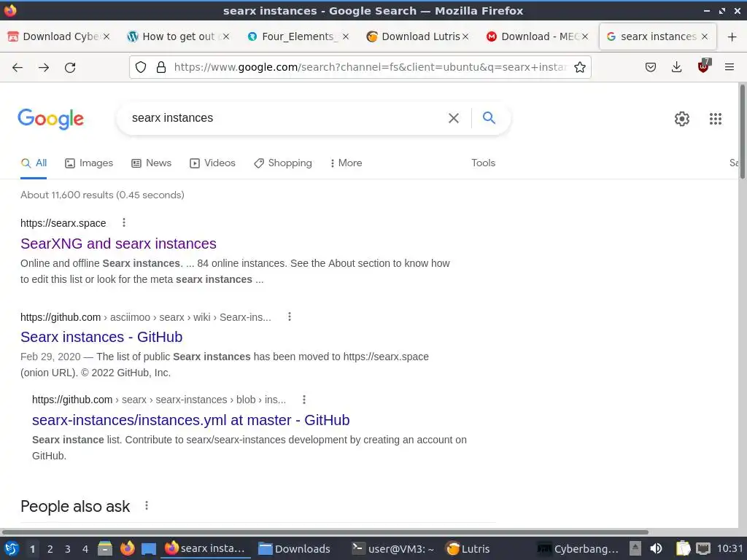This screenshot has height=560, width=747.
Task: Click the https://searx.space URL breadcrumb
Action: pos(63,223)
